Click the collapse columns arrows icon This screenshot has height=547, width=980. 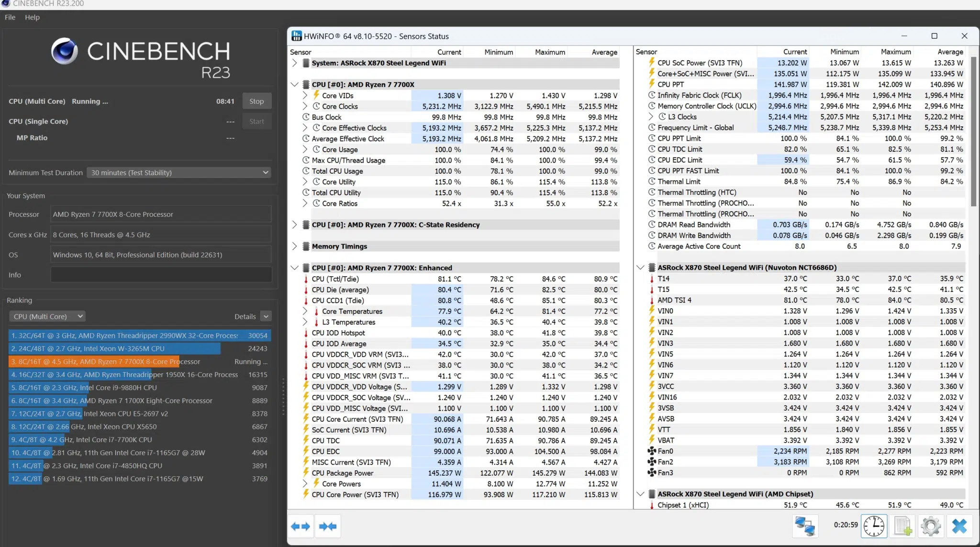[x=328, y=526]
